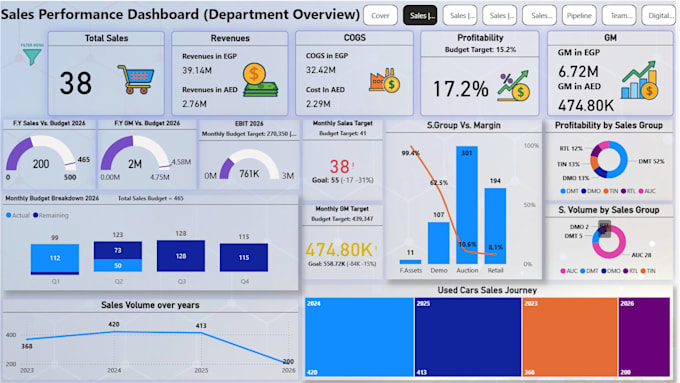Select the Retail bar showing 194
This screenshot has height=383, width=680.
click(x=495, y=226)
